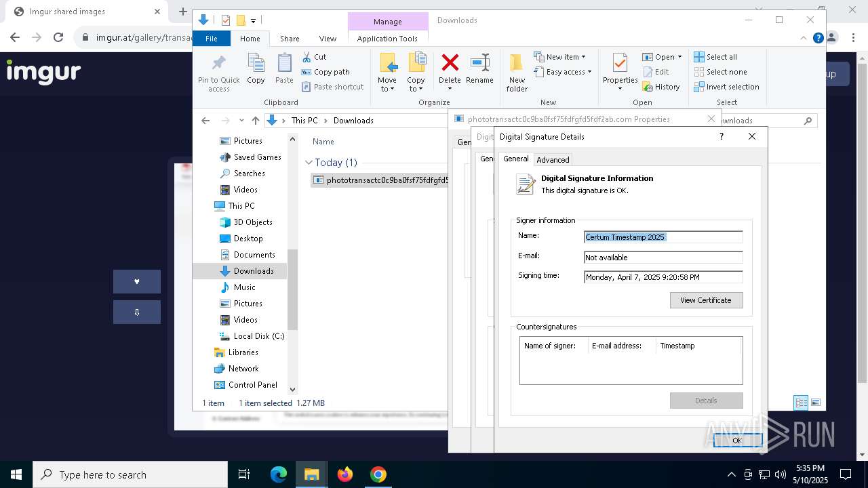
Task: Click the imgur logo
Action: [x=43, y=72]
